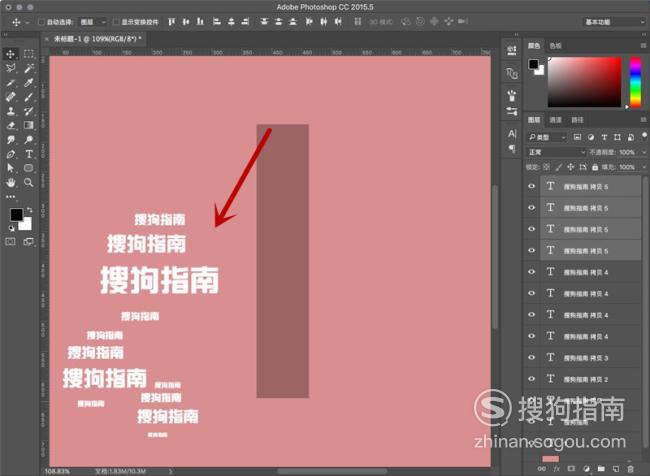Select the Eyedropper tool
The height and width of the screenshot is (476, 650).
point(29,83)
